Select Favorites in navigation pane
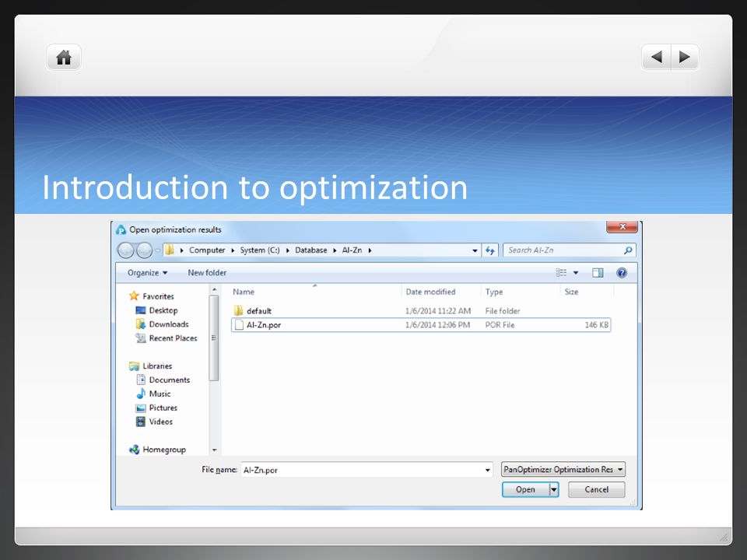The width and height of the screenshot is (747, 560). click(152, 296)
